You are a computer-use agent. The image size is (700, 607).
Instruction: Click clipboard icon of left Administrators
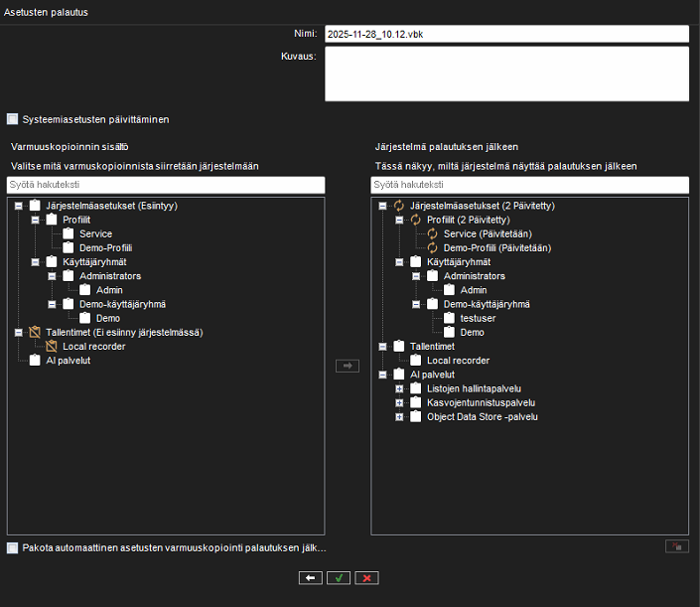tap(69, 275)
